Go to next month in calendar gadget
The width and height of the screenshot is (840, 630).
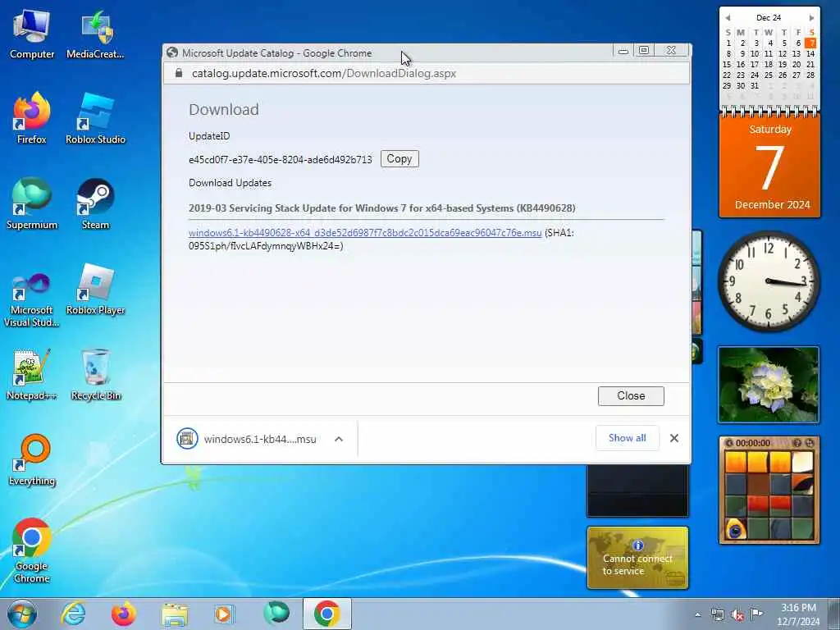(x=811, y=18)
